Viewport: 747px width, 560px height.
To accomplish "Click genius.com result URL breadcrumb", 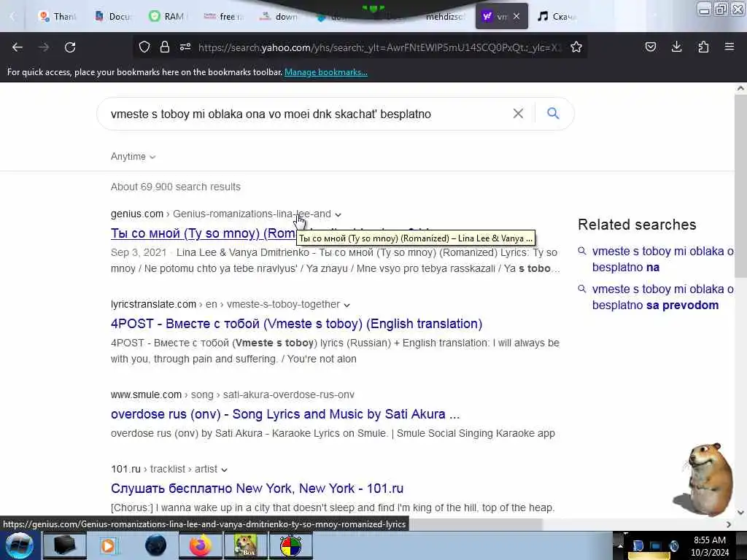I will pos(220,214).
